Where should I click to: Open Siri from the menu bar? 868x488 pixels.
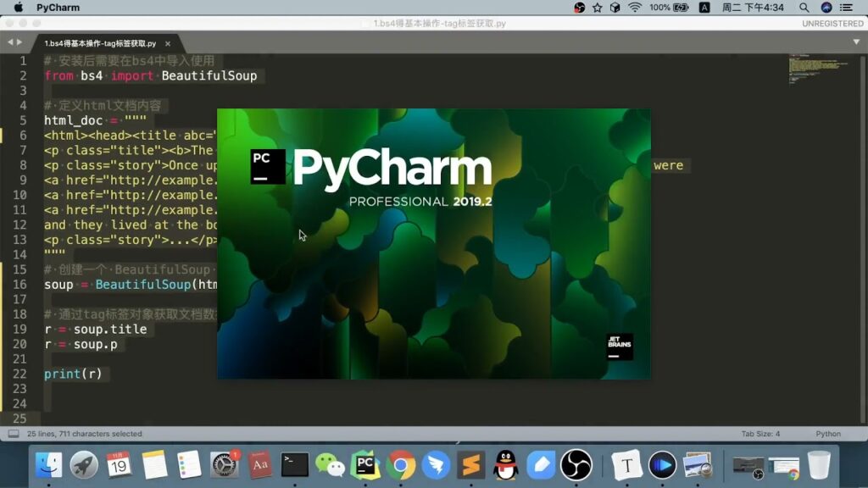click(826, 7)
